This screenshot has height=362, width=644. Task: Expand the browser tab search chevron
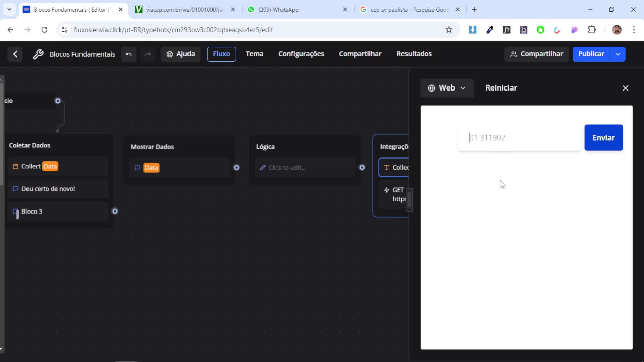(9, 9)
